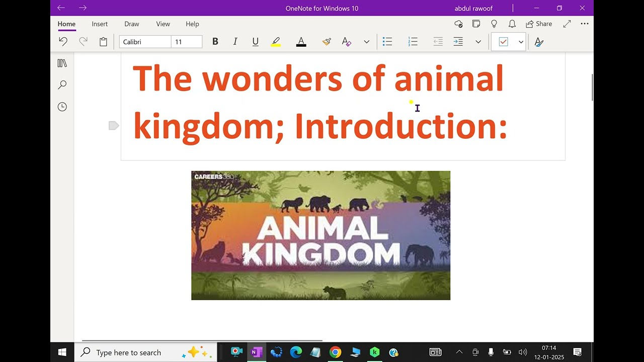Viewport: 644px width, 362px height.
Task: Show hidden system tray icons
Action: tap(459, 352)
